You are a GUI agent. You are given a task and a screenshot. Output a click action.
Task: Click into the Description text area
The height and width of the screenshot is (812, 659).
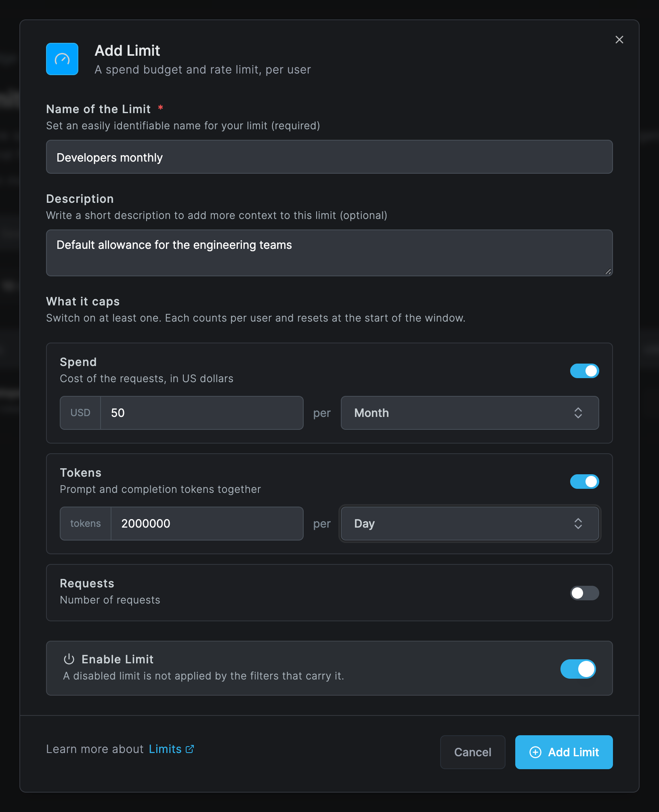[329, 253]
